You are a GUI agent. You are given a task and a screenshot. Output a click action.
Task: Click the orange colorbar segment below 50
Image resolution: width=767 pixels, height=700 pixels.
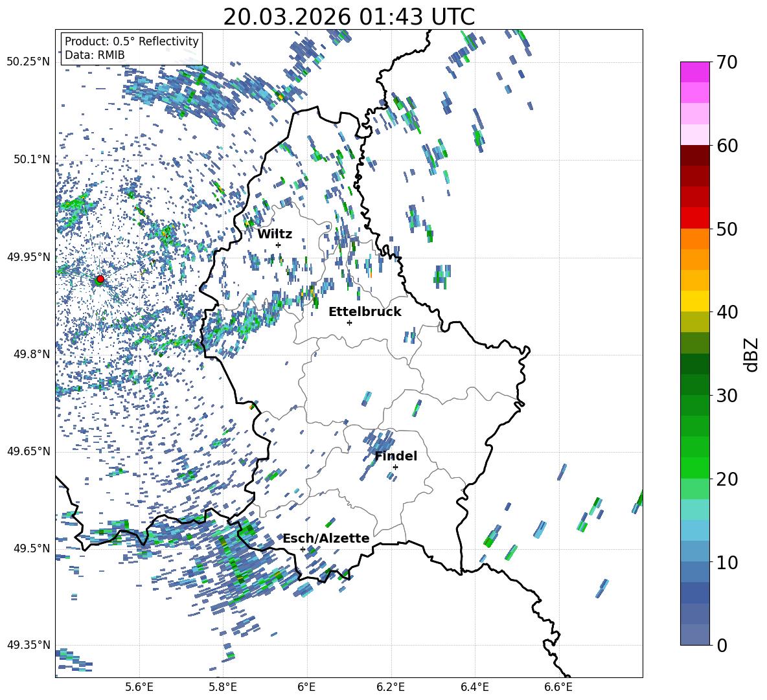tap(695, 239)
